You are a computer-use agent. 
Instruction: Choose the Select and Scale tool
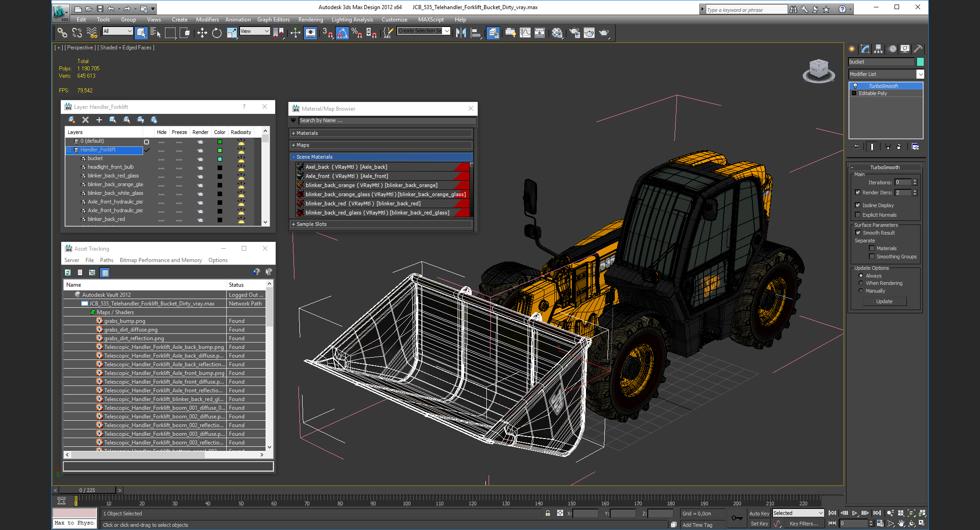(232, 32)
